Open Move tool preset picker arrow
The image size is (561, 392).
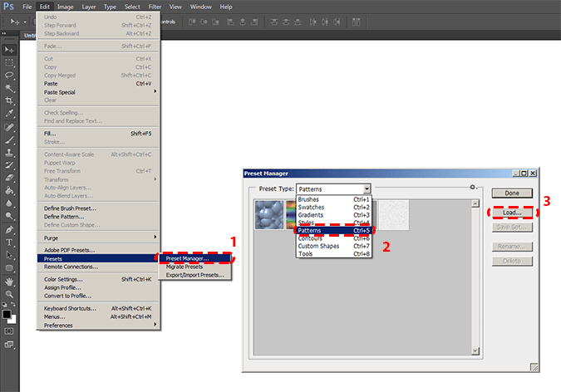(25, 22)
